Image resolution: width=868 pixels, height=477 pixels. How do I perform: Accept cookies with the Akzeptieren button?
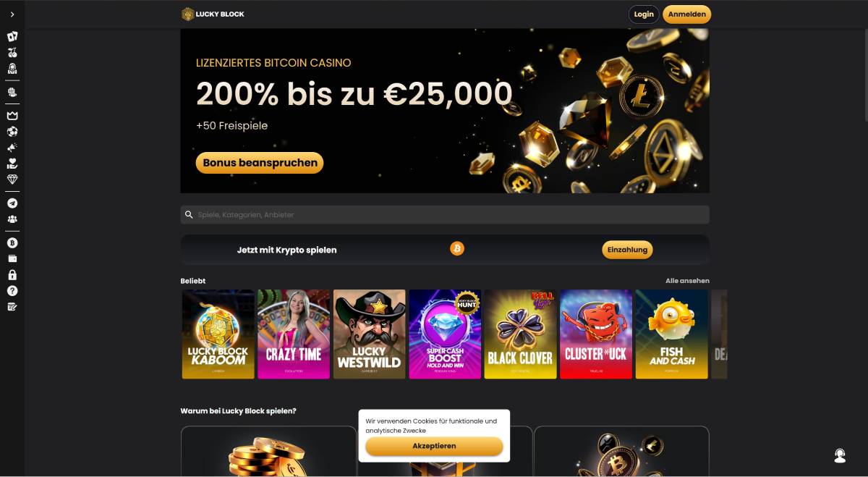point(434,446)
